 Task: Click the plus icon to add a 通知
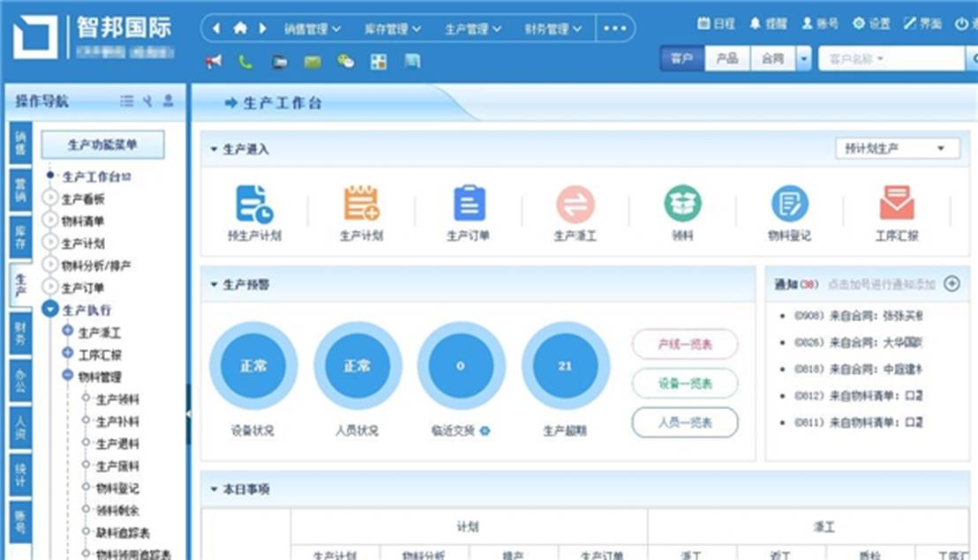(952, 284)
